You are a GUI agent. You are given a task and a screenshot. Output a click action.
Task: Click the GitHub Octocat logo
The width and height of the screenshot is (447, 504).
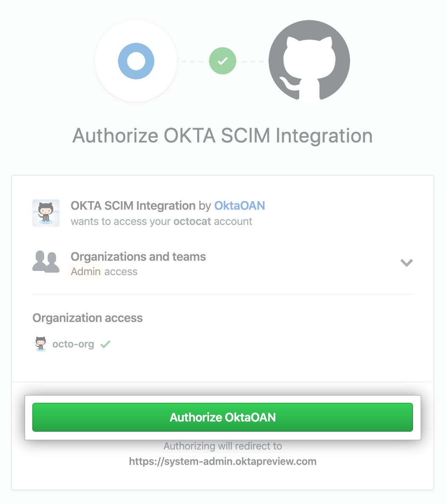(x=309, y=61)
